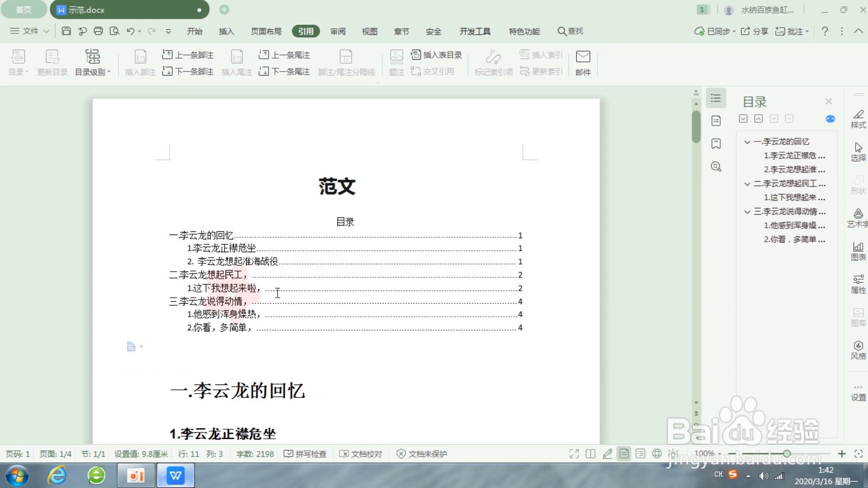The image size is (868, 488).
Task: Select the WPS Writer icon in the taskbar
Action: (x=175, y=475)
